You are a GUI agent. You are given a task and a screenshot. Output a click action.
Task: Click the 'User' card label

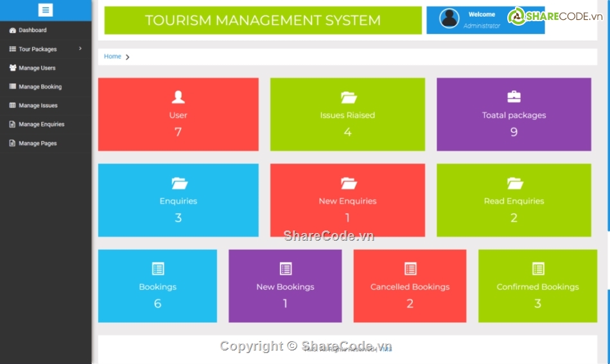(178, 115)
